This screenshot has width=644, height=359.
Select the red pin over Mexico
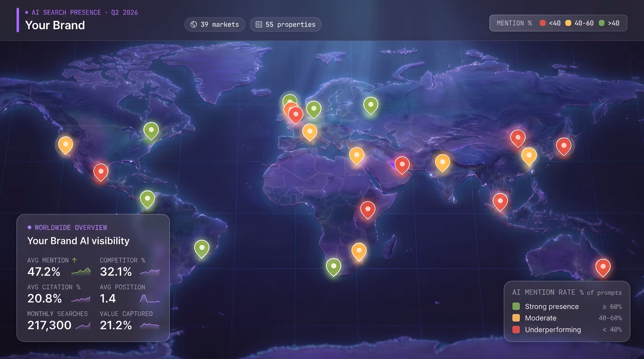point(101,172)
